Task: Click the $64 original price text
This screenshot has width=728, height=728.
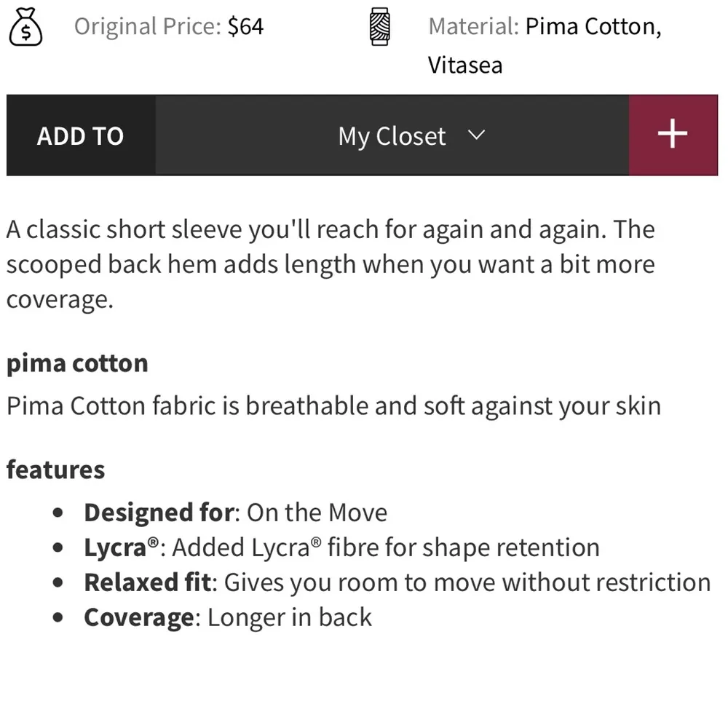Action: click(x=248, y=26)
